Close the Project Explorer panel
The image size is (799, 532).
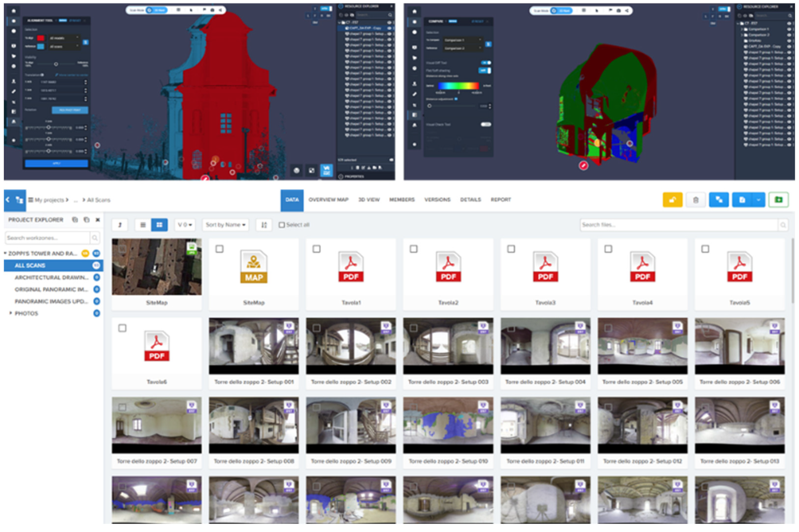point(98,220)
